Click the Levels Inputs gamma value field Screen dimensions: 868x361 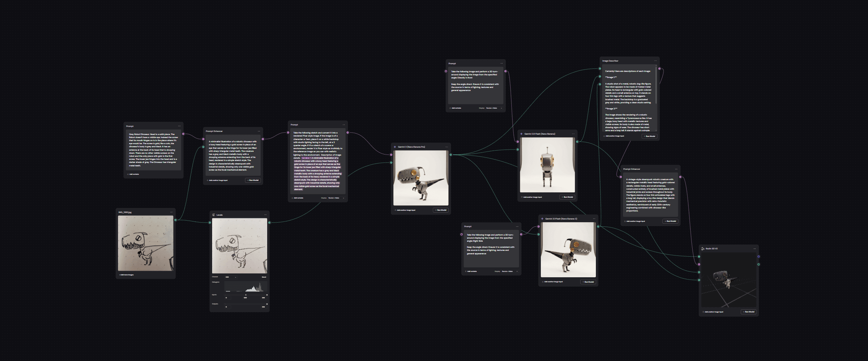(245, 298)
